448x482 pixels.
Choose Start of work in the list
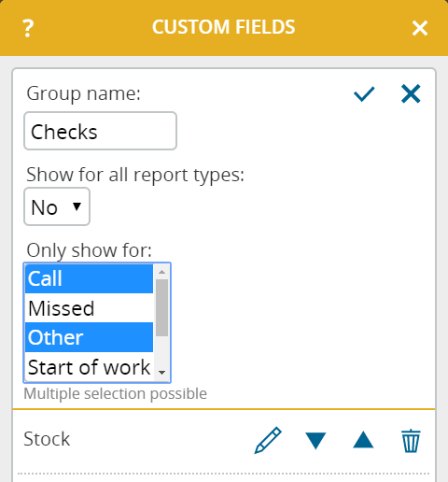point(89,367)
